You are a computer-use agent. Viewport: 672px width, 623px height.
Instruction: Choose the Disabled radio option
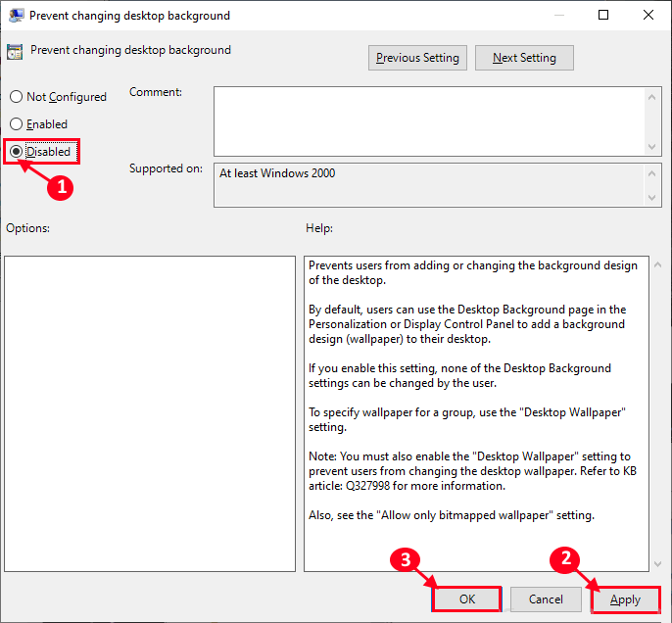pos(40,151)
